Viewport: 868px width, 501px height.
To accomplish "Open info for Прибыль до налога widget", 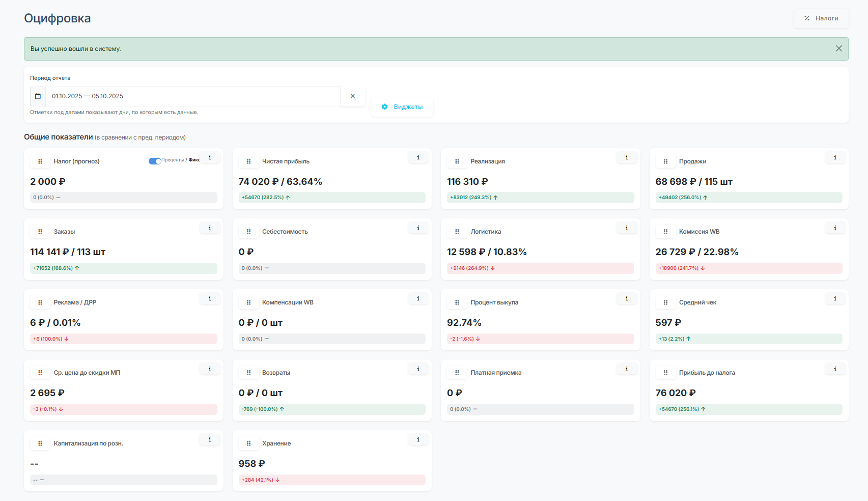I will (835, 369).
